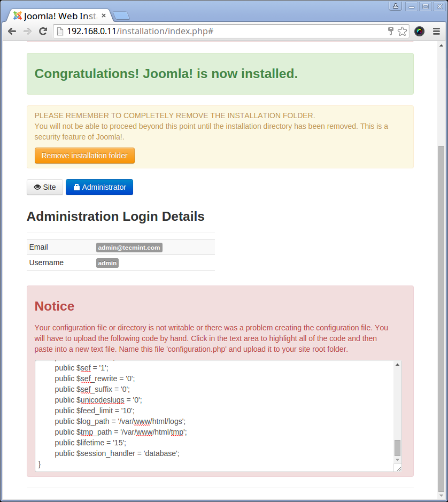448x502 pixels.
Task: Click the browser forward arrow
Action: pyautogui.click(x=28, y=31)
